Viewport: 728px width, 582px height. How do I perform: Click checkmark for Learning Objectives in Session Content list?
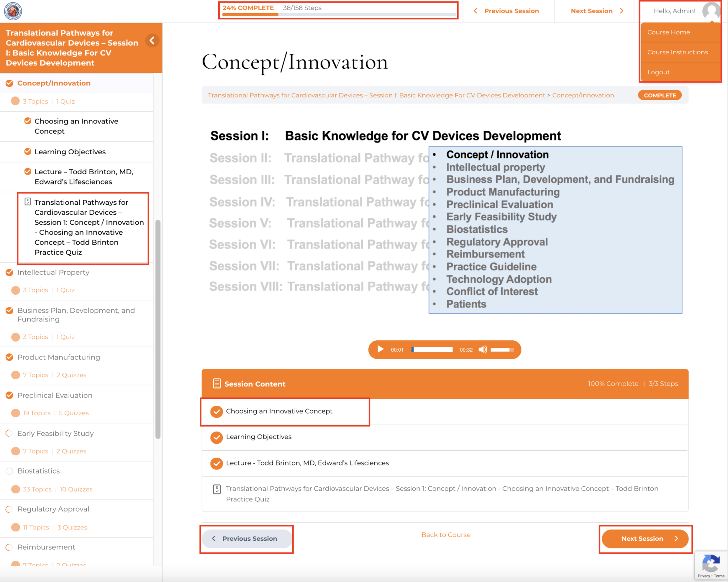[x=216, y=437]
